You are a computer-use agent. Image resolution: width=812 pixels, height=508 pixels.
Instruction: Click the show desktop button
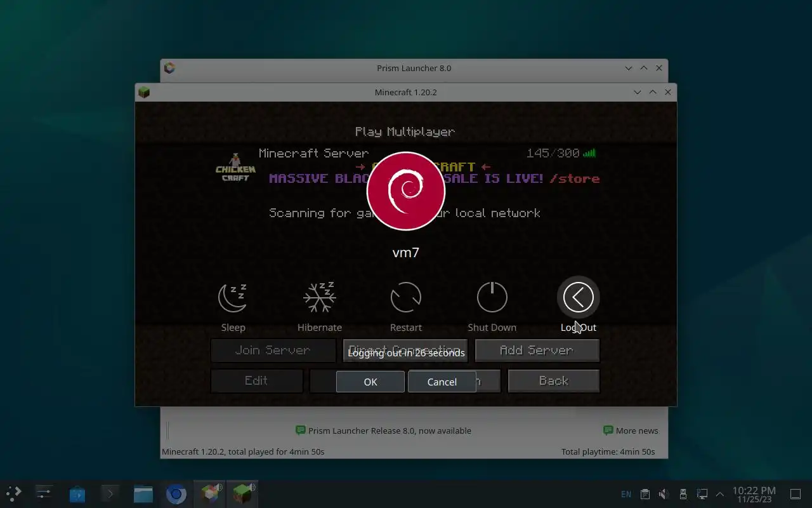point(795,494)
